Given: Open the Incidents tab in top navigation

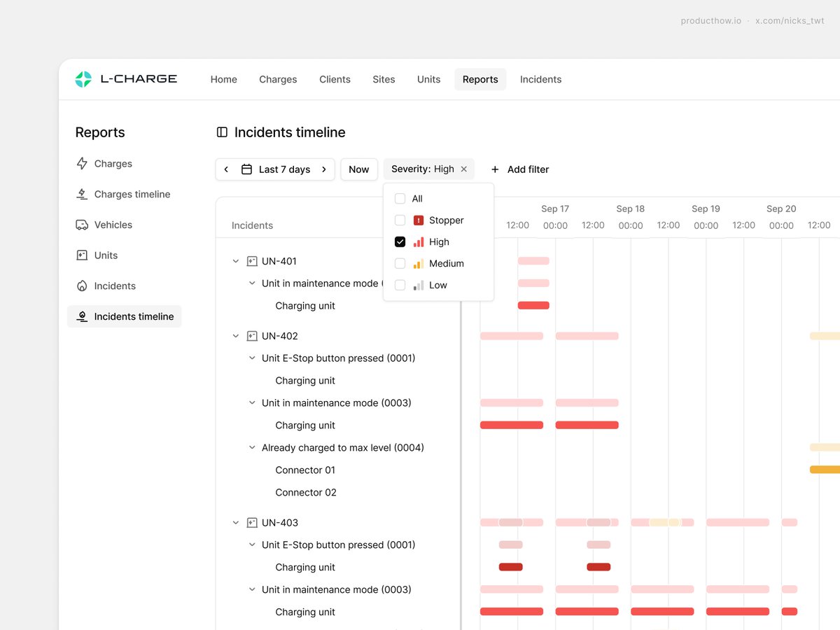Looking at the screenshot, I should (540, 80).
